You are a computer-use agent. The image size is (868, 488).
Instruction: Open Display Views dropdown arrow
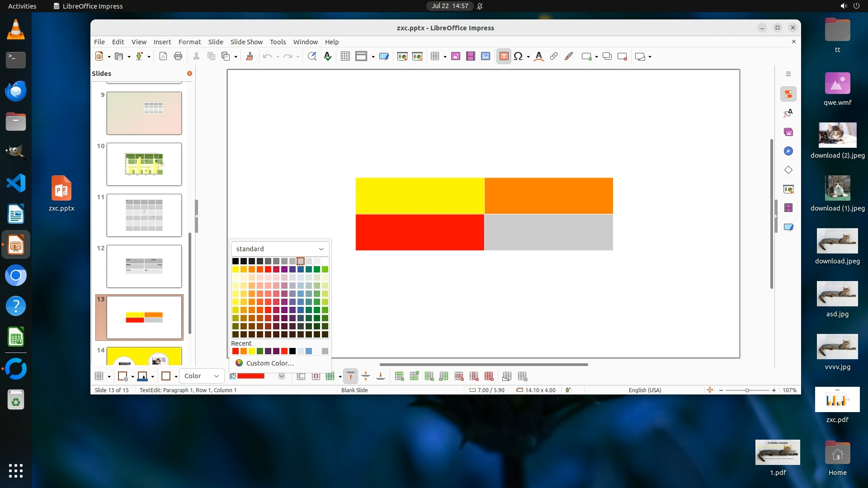[373, 57]
